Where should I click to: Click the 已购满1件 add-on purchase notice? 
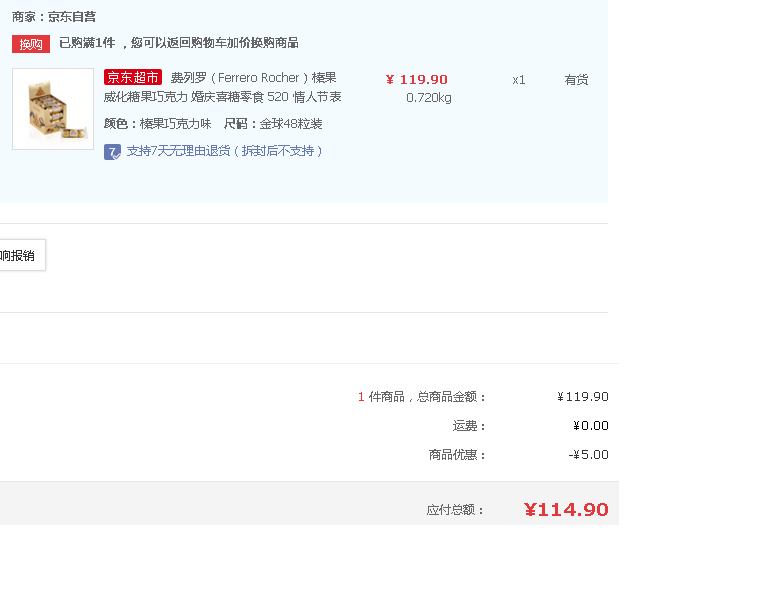click(179, 43)
